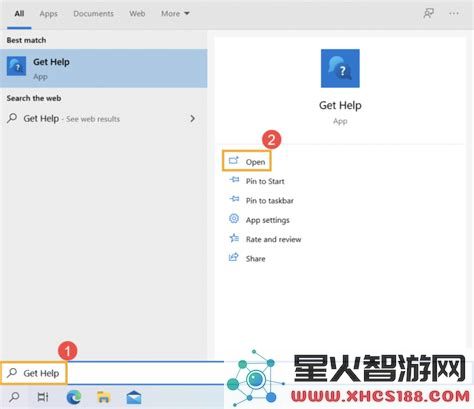The width and height of the screenshot is (474, 409).
Task: Click the taskbar search magnifier icon
Action: pos(14,397)
